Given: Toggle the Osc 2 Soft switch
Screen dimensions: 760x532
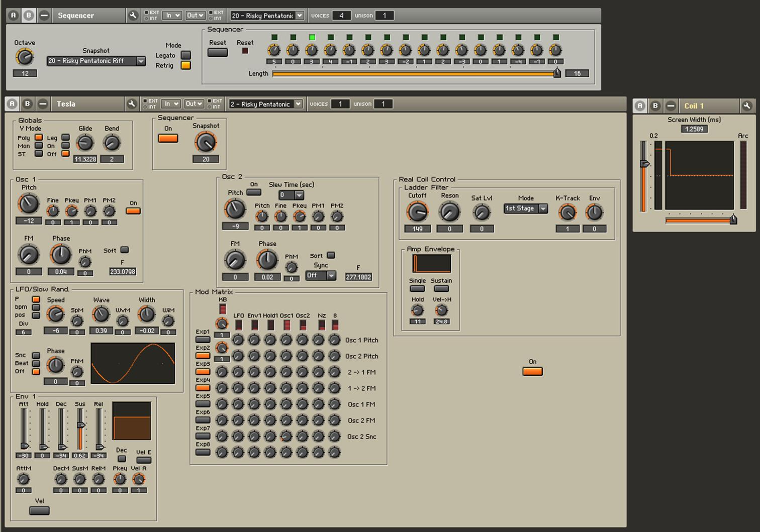Looking at the screenshot, I should click(331, 255).
